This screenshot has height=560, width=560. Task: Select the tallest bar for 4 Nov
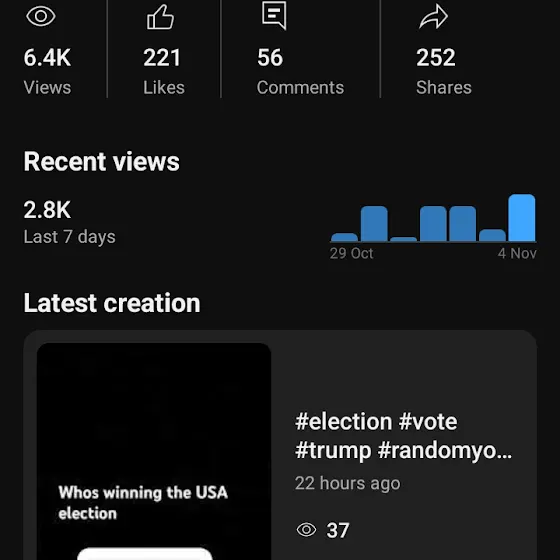tap(521, 218)
